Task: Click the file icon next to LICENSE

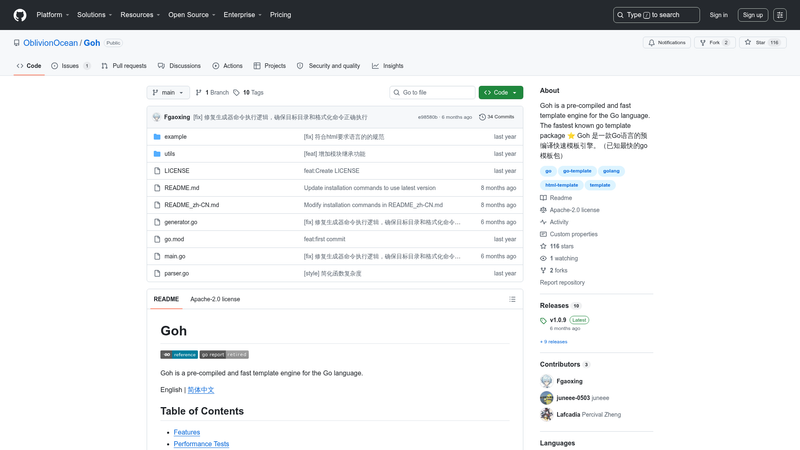Action: (x=157, y=171)
